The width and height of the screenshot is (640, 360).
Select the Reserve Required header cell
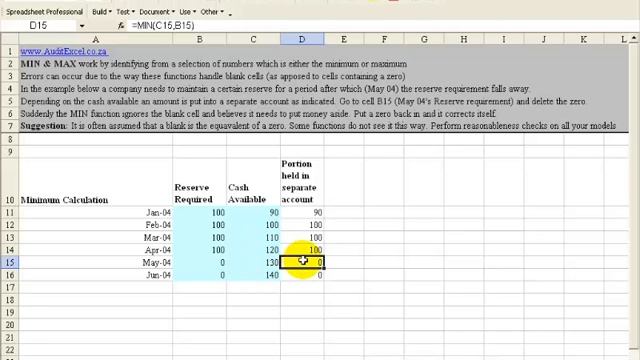pos(200,182)
